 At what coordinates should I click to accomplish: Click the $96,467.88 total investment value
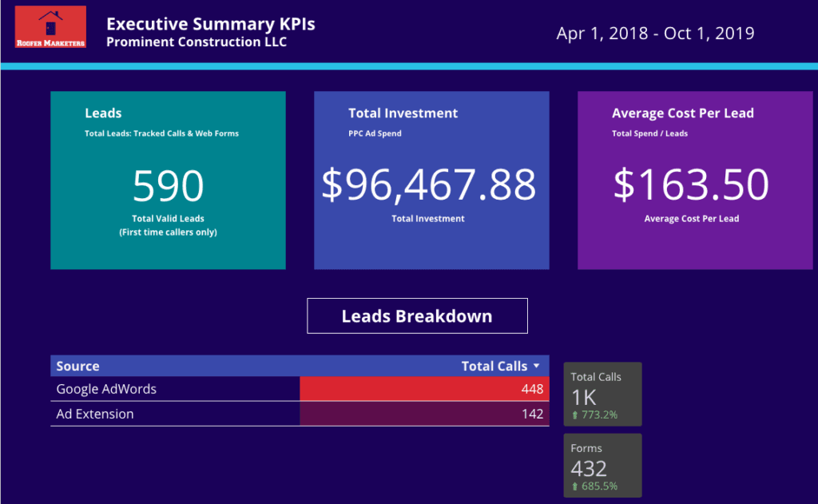coord(428,185)
